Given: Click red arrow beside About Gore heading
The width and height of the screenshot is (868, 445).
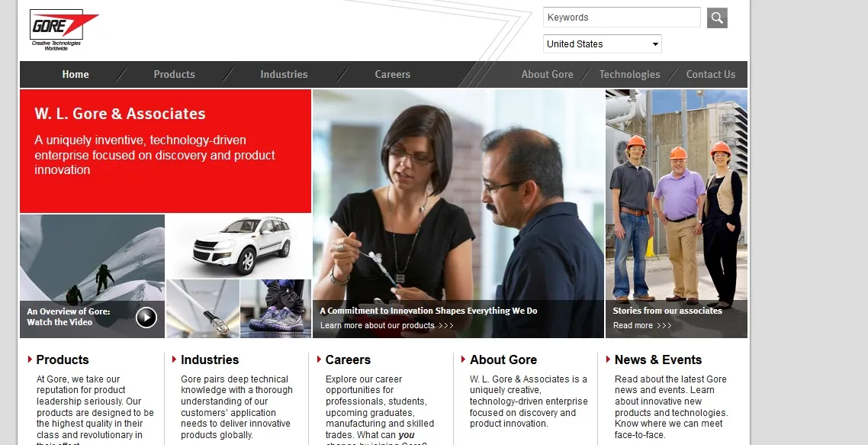Looking at the screenshot, I should coord(463,360).
